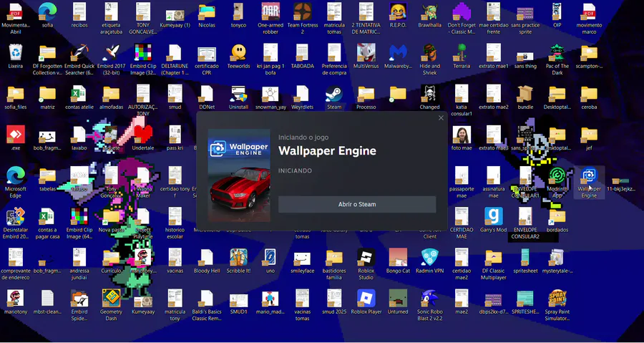Select the contas atelie Excel file

click(79, 98)
